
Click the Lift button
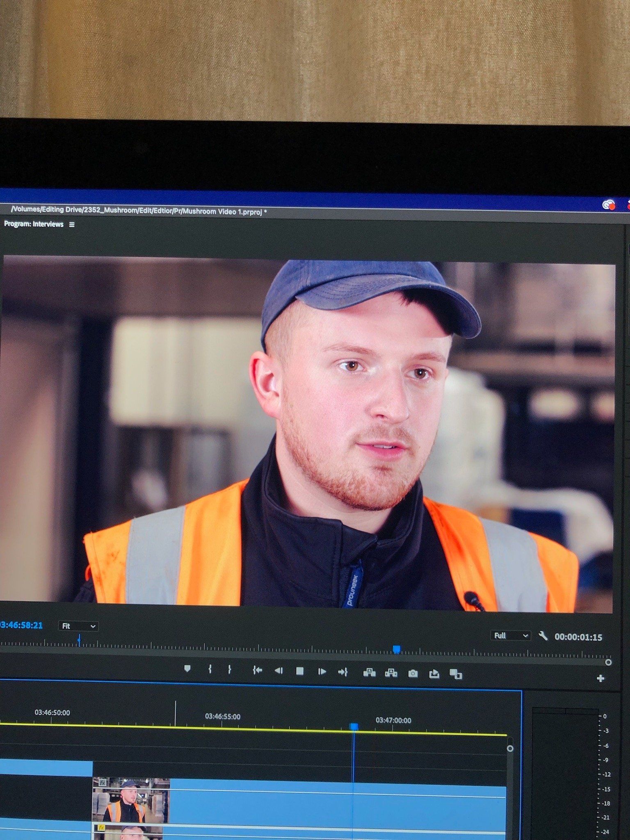(x=370, y=672)
